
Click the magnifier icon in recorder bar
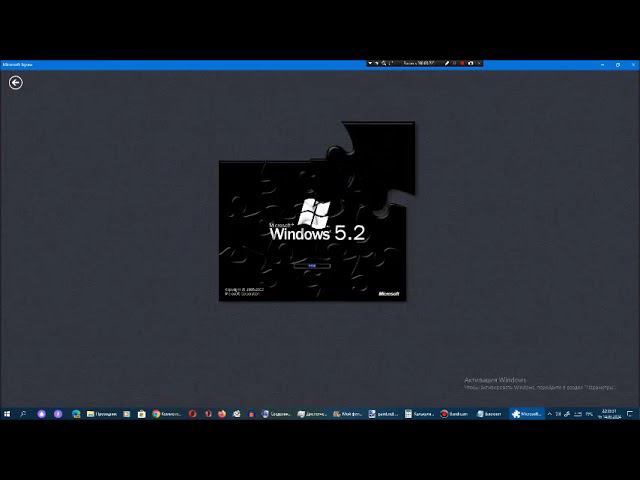(383, 63)
